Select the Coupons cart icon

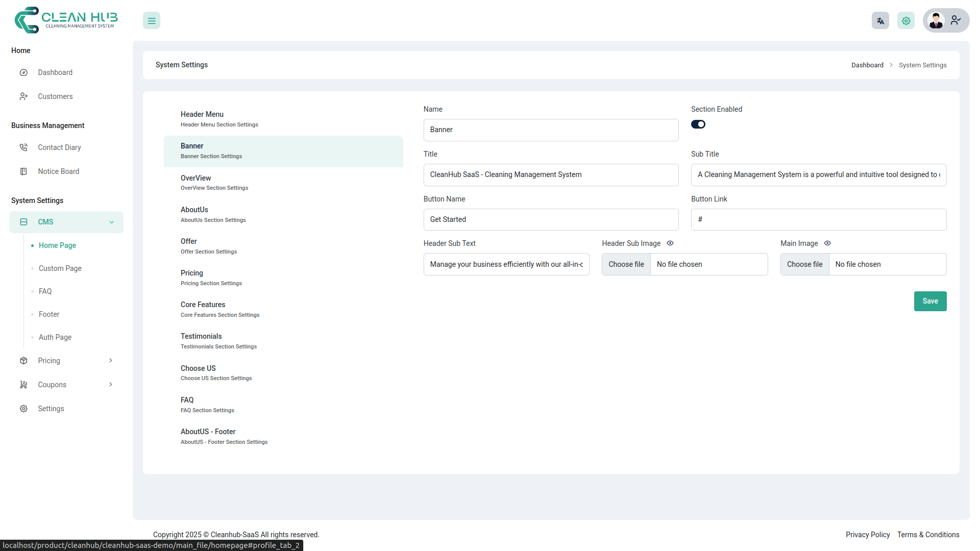click(x=23, y=384)
